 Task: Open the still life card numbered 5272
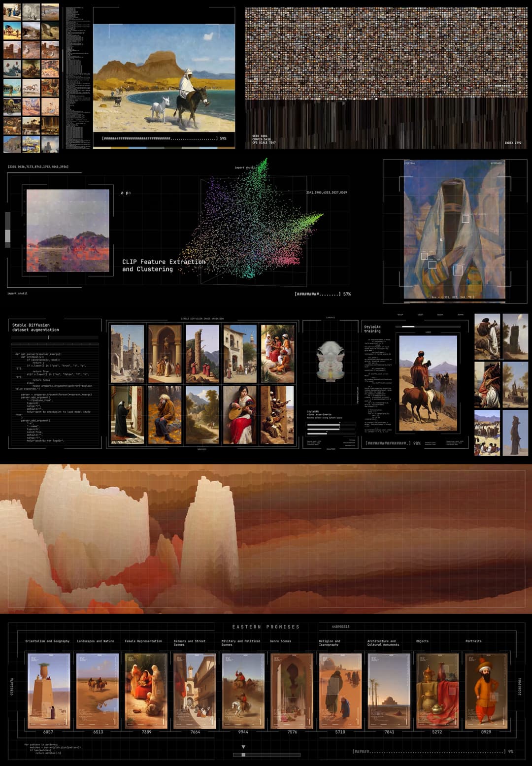coord(437,691)
